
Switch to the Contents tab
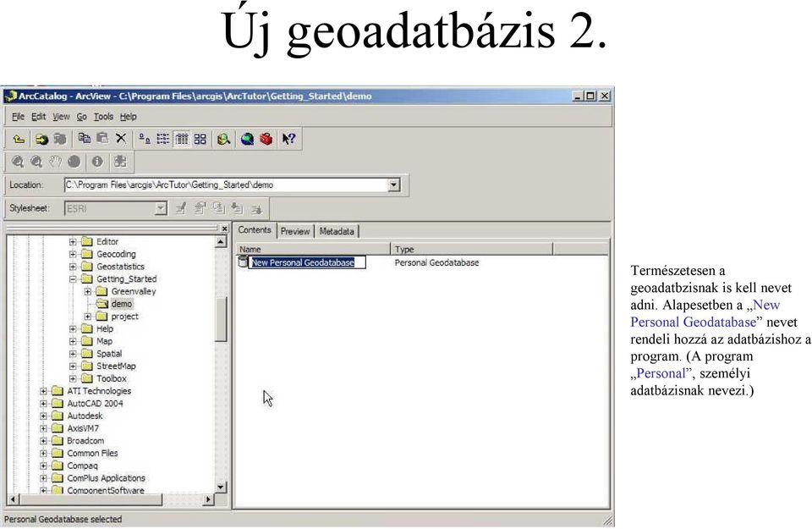coord(255,230)
